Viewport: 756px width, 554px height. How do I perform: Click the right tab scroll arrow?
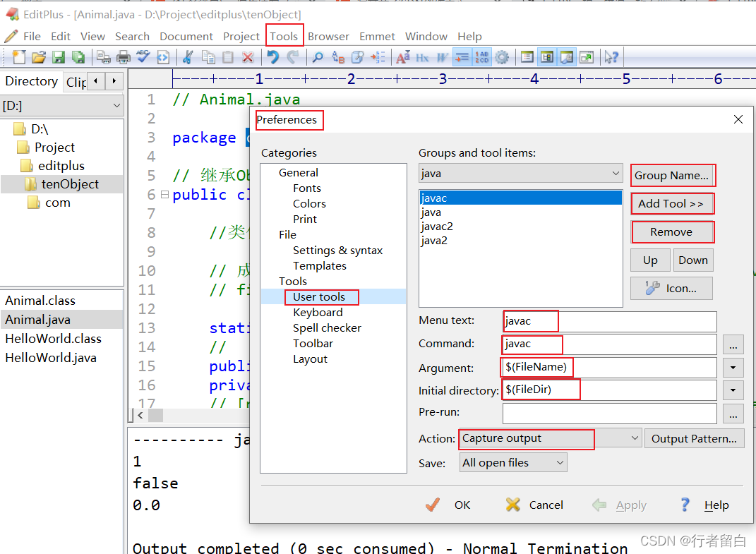[x=114, y=81]
